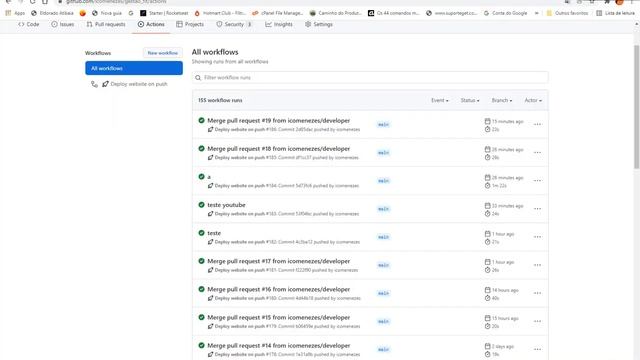Reload the page in the browser

point(32,2)
